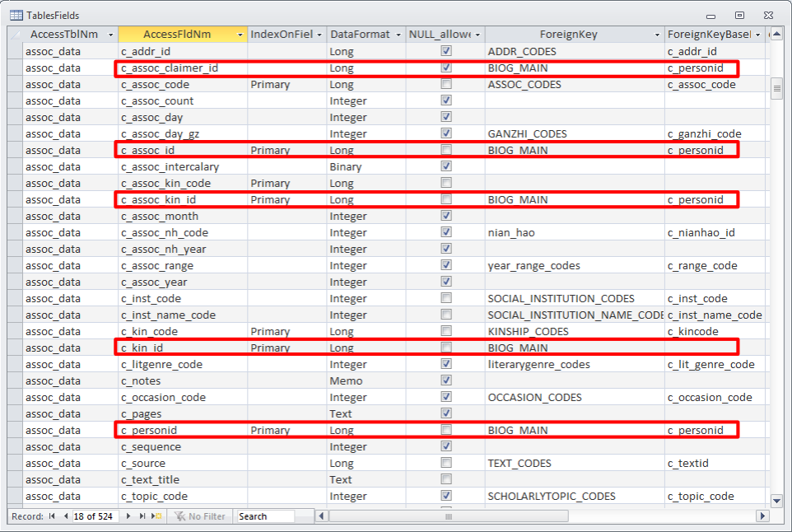Open DataFormat column dropdown arrow
792x532 pixels.
point(400,35)
